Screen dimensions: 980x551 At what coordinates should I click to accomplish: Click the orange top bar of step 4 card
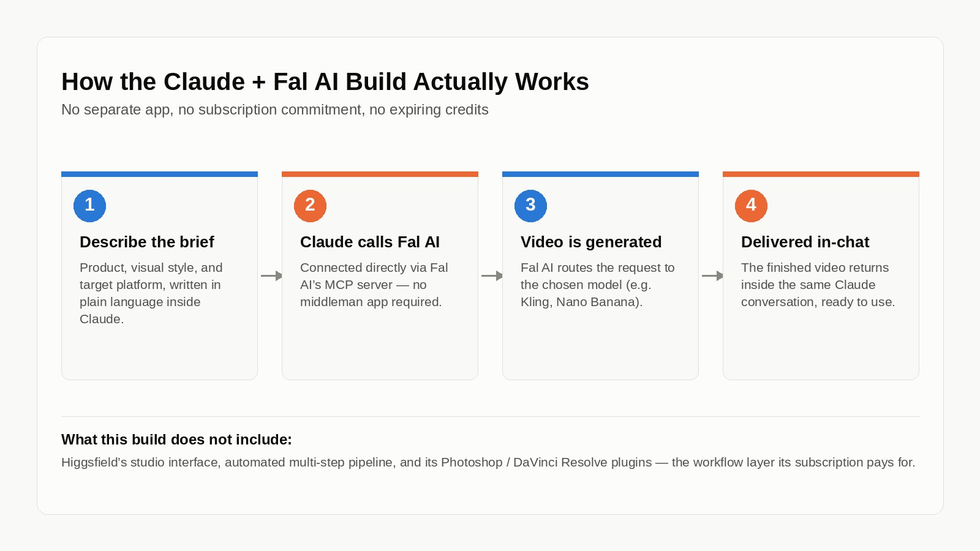(x=821, y=174)
